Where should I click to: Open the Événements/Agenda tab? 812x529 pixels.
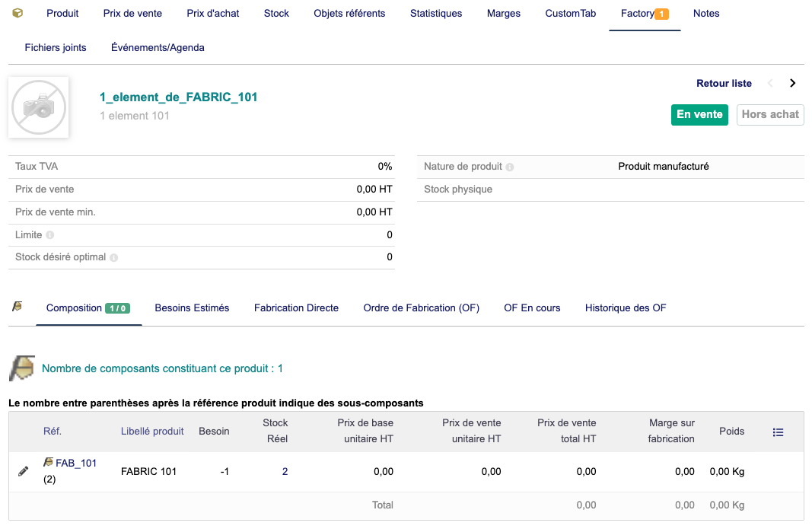[x=158, y=48]
